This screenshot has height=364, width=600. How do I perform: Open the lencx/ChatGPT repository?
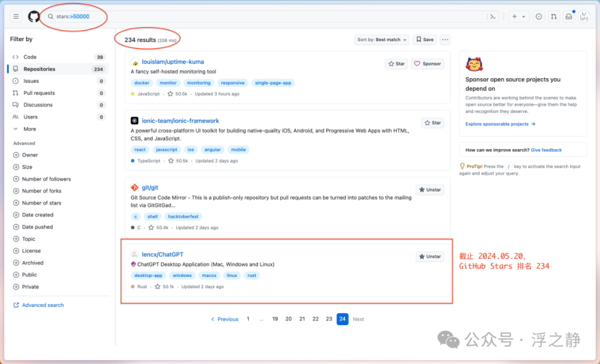pyautogui.click(x=163, y=255)
